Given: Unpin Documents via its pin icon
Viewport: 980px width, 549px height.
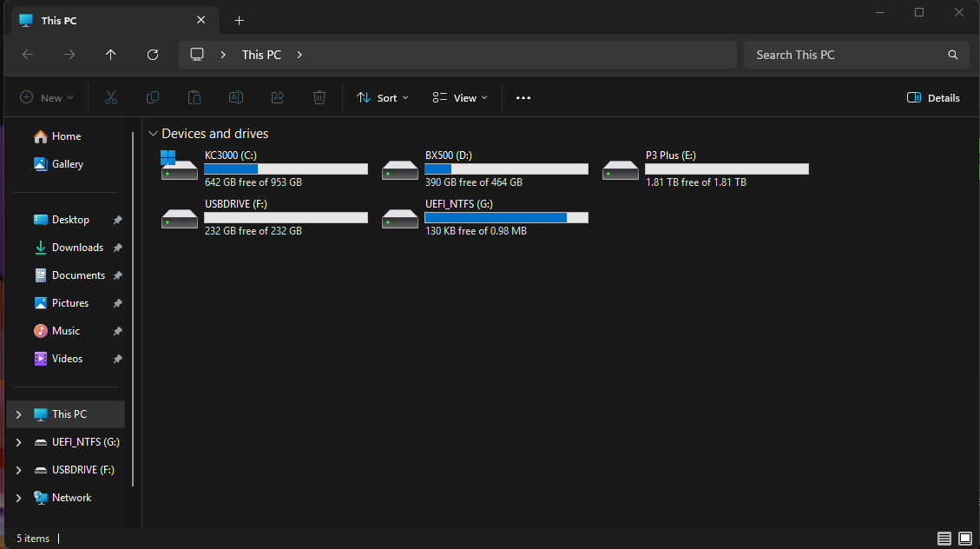Looking at the screenshot, I should [x=117, y=275].
